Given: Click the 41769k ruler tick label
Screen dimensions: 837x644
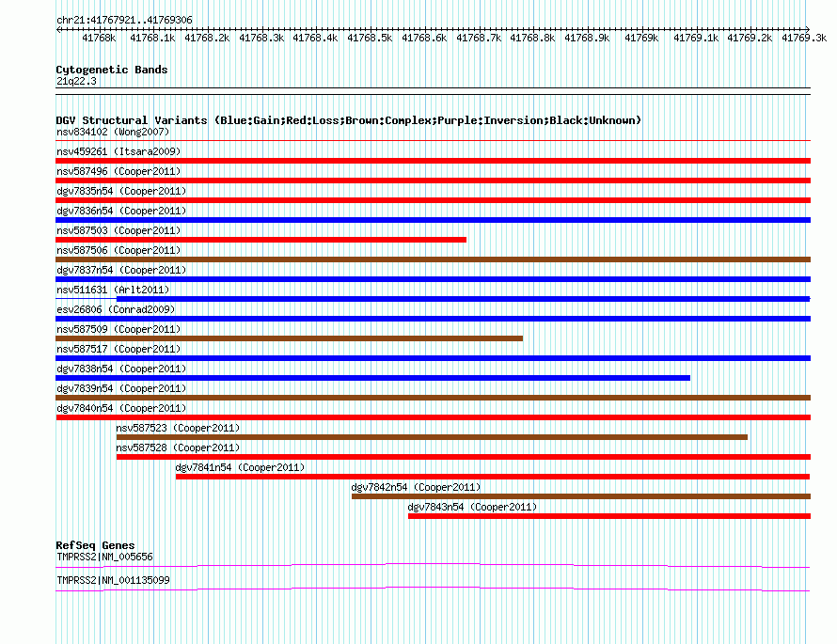Looking at the screenshot, I should click(641, 38).
